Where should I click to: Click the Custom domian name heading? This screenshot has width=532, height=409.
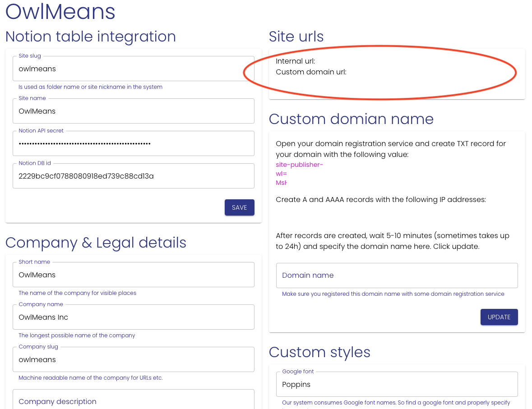click(x=351, y=119)
